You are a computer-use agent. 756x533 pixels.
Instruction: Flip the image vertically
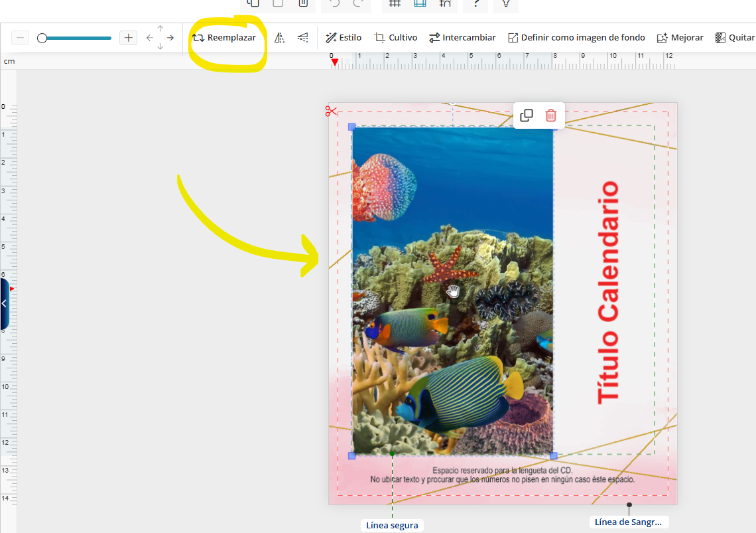coord(303,38)
